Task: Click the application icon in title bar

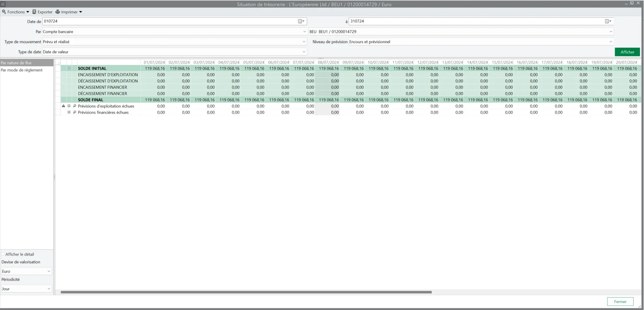Action: [x=3, y=4]
